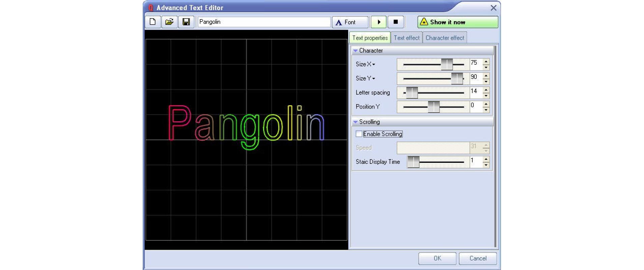Click the Cancel button

pos(478,259)
